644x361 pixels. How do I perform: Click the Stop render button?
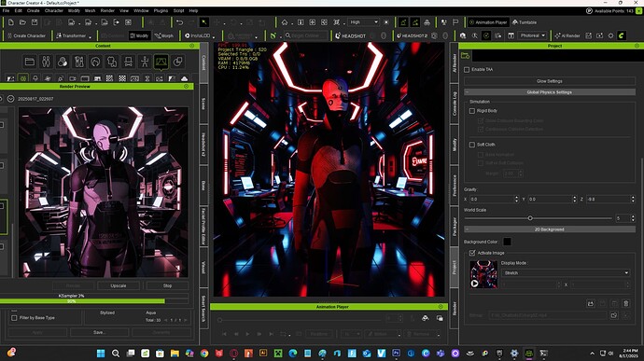[x=168, y=285]
